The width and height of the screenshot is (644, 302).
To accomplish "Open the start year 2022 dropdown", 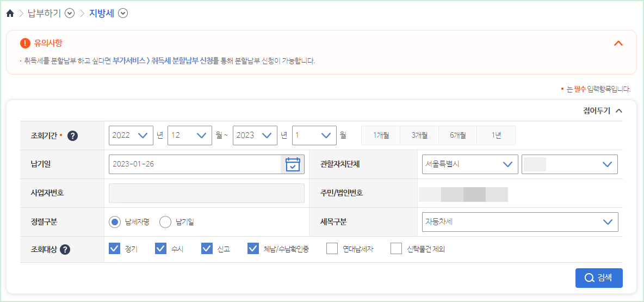I will pos(131,135).
